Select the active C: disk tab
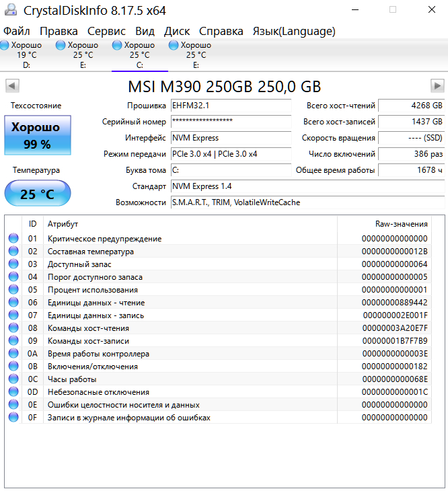 click(140, 55)
